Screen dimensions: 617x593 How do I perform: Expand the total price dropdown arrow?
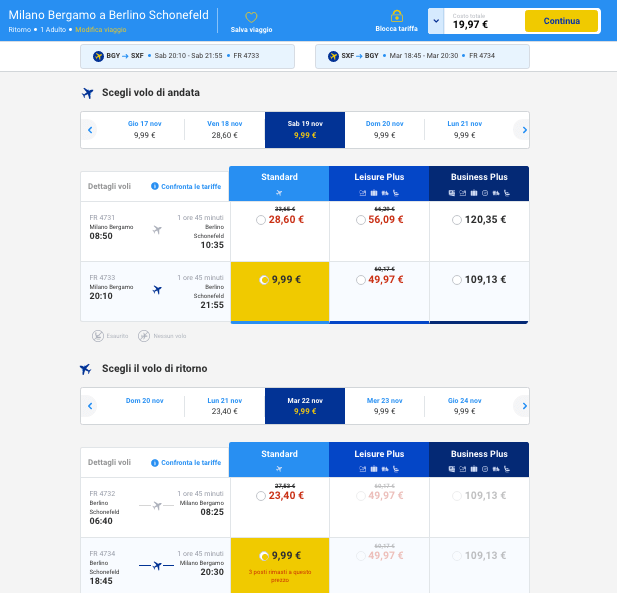tap(437, 21)
